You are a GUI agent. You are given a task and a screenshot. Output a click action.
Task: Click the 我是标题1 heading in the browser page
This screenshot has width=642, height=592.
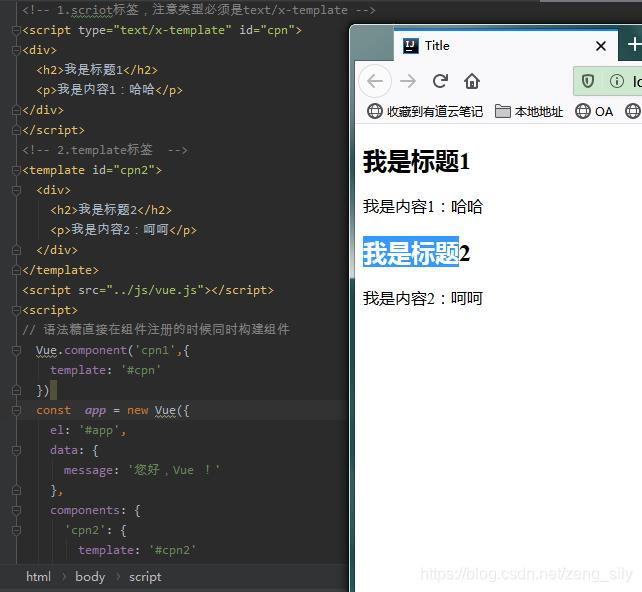(416, 161)
